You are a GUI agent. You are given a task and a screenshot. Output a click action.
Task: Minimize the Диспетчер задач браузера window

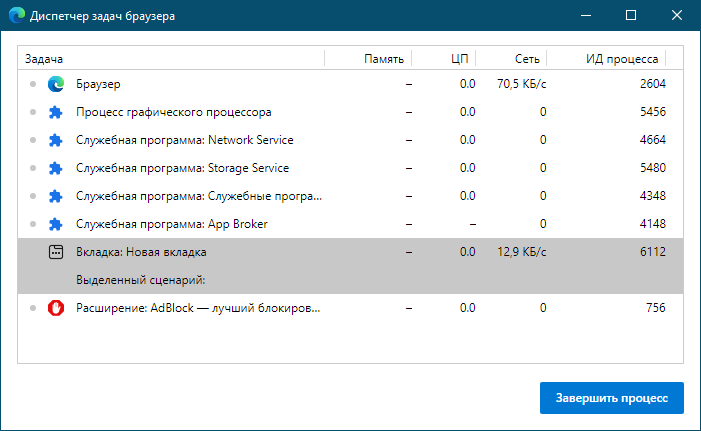pos(586,15)
